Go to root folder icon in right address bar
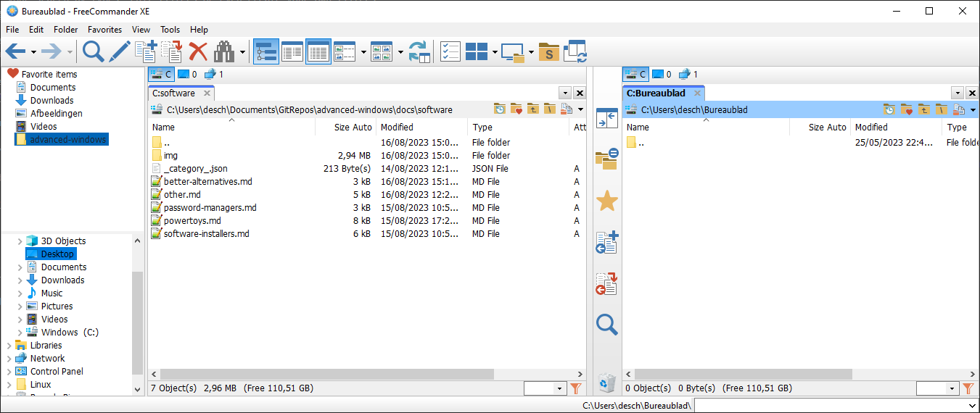This screenshot has height=413, width=980. point(941,109)
